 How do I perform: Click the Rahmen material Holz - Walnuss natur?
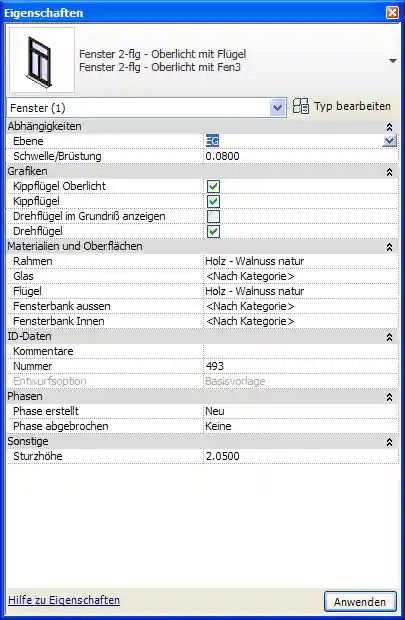(301, 261)
